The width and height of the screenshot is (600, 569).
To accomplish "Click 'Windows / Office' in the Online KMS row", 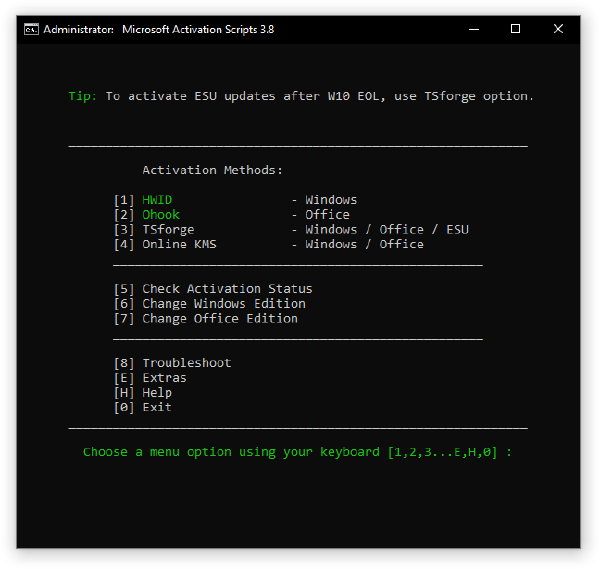I will [364, 244].
